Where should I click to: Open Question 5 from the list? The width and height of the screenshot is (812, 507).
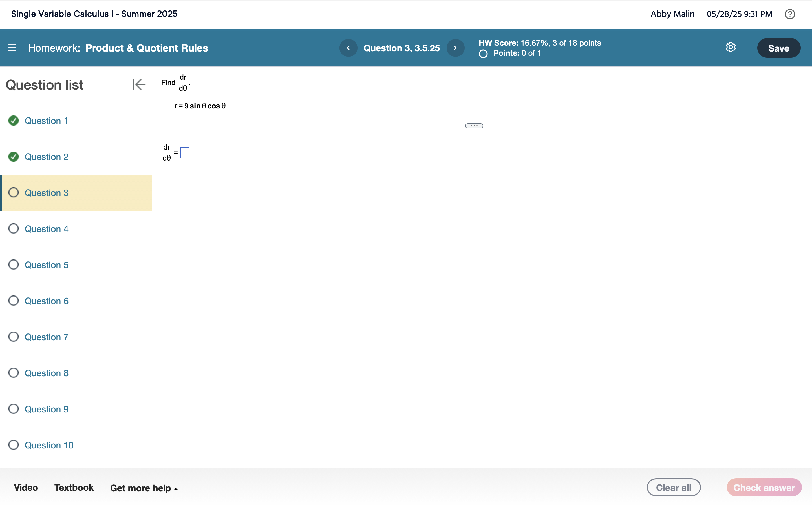(x=46, y=265)
